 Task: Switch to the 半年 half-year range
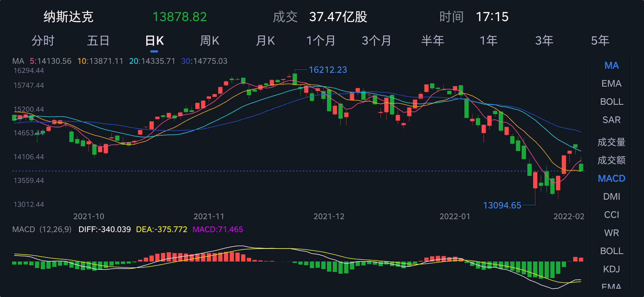tap(433, 41)
